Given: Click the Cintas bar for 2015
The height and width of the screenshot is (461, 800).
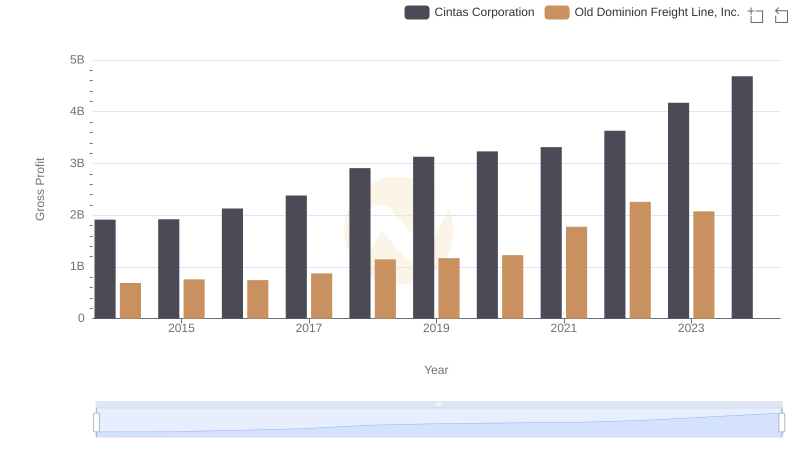Looking at the screenshot, I should point(168,269).
